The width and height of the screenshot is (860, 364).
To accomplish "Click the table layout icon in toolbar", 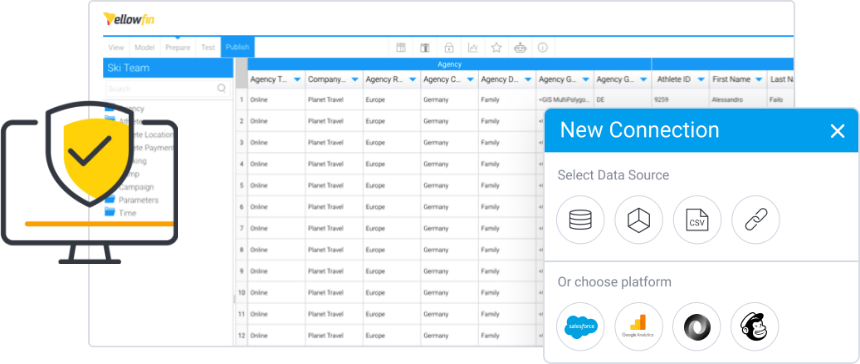I will 401,48.
